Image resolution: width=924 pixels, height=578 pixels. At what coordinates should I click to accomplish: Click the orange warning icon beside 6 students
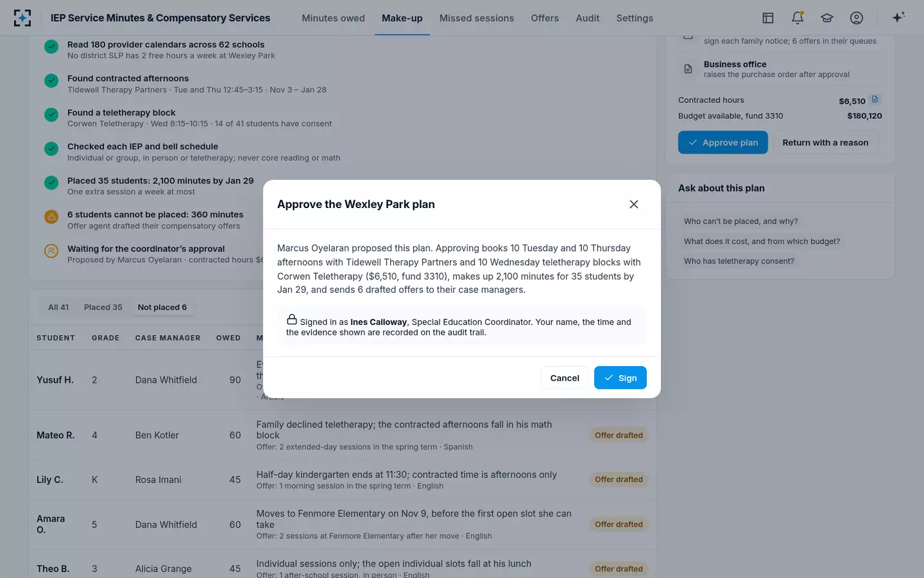(x=51, y=216)
